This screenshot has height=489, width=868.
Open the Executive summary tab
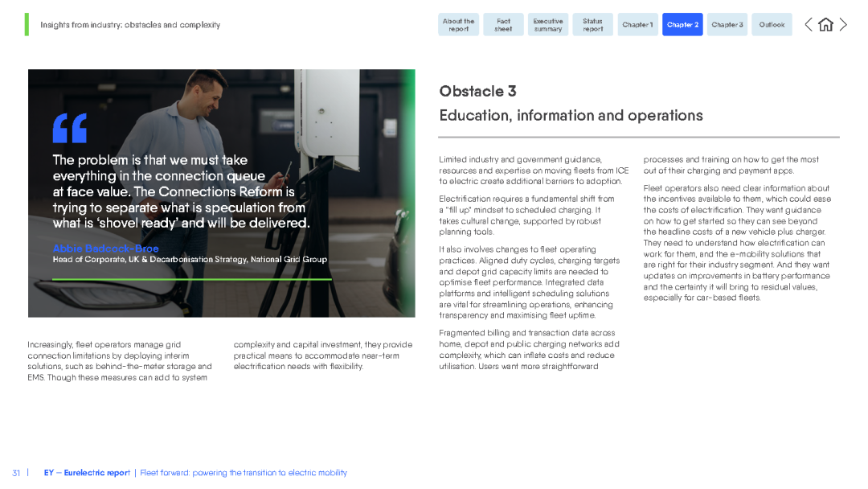click(x=548, y=24)
